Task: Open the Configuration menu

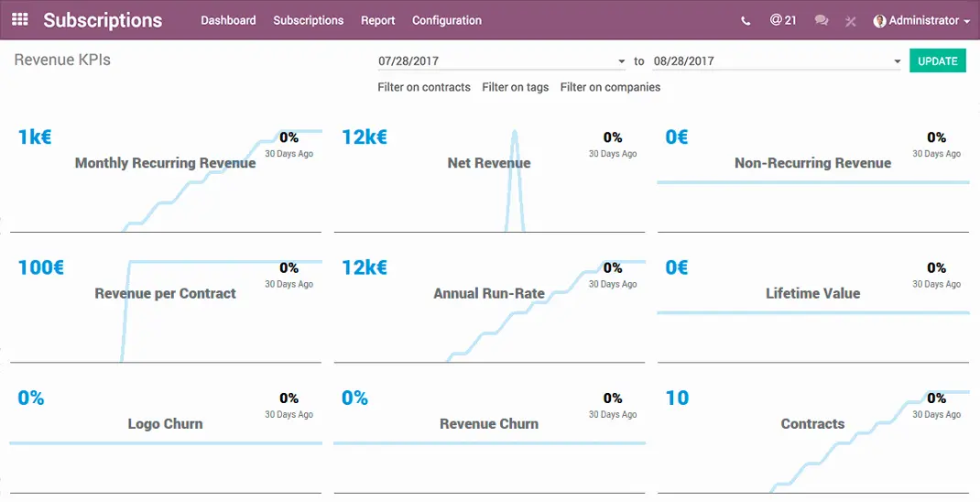Action: click(x=446, y=20)
